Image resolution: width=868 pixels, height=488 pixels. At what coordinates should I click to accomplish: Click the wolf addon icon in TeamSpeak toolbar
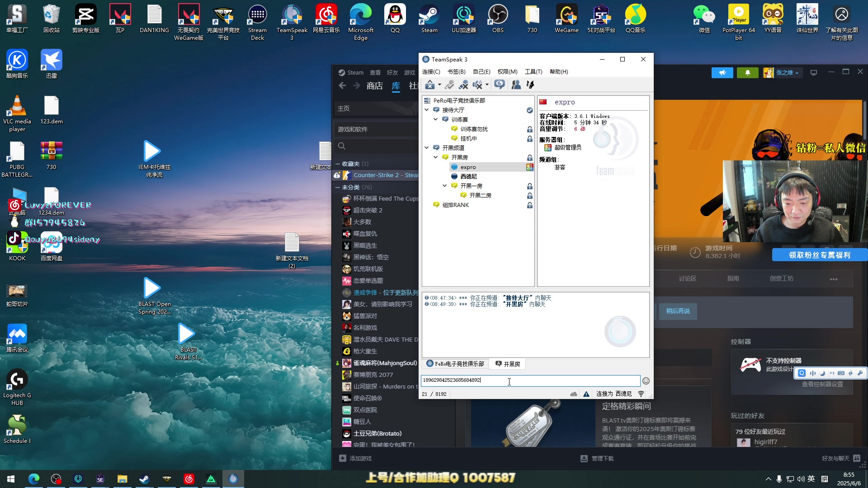(530, 84)
